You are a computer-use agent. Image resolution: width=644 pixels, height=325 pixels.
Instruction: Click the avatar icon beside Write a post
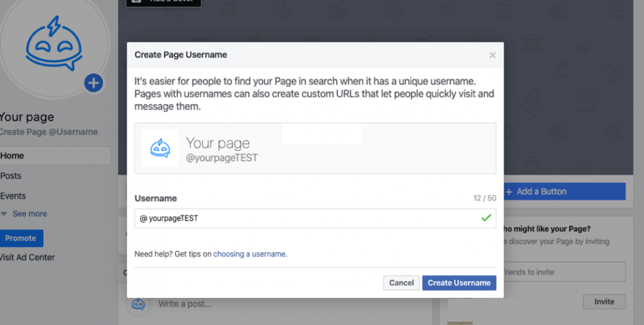(138, 304)
